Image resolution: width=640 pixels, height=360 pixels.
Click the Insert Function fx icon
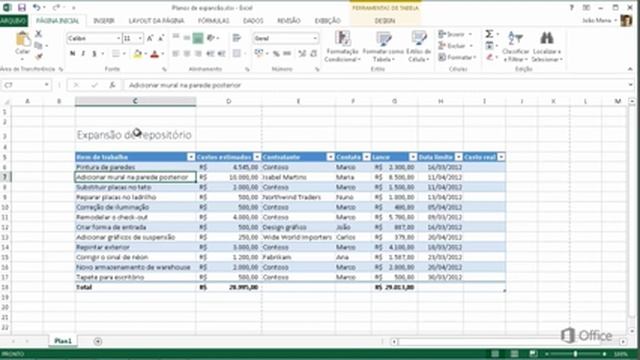(112, 85)
